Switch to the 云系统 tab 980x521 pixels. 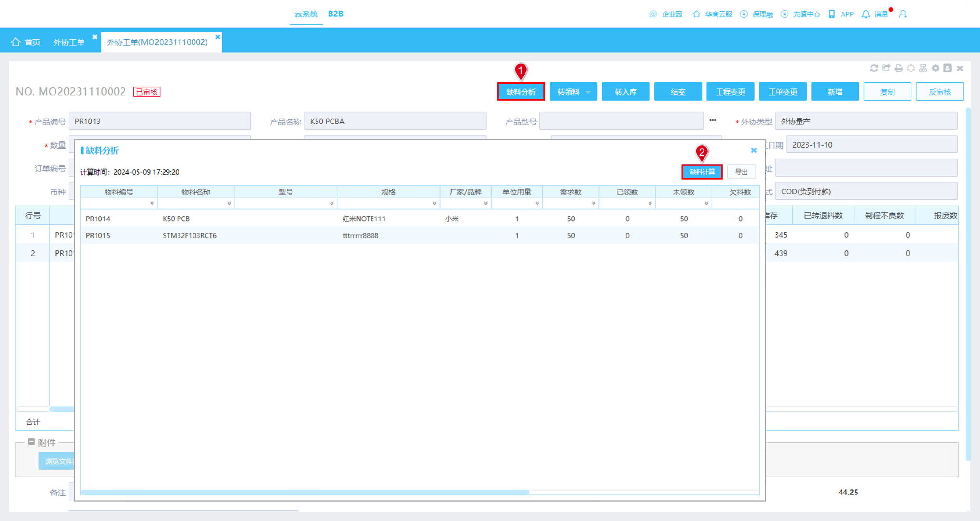click(x=306, y=14)
